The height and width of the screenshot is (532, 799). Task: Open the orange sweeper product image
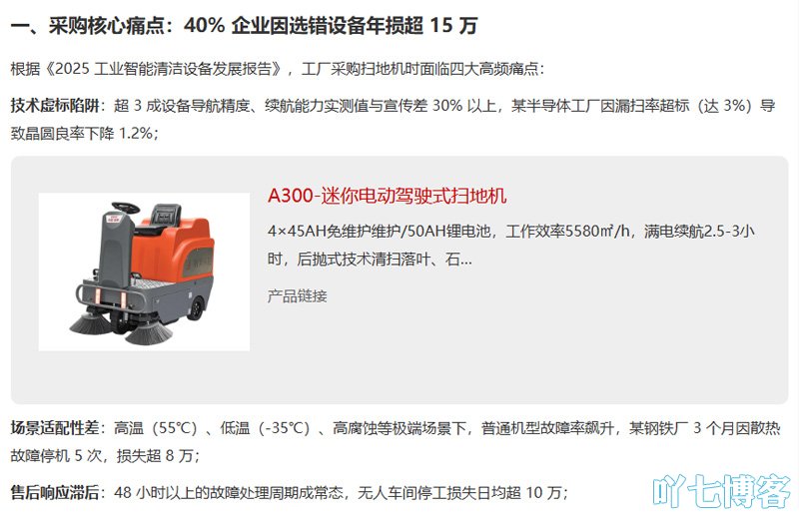tap(144, 271)
